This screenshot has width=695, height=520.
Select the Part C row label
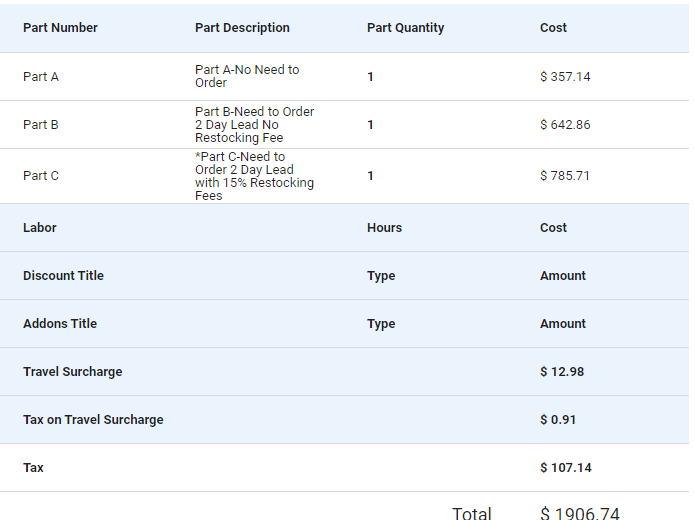pyautogui.click(x=41, y=176)
